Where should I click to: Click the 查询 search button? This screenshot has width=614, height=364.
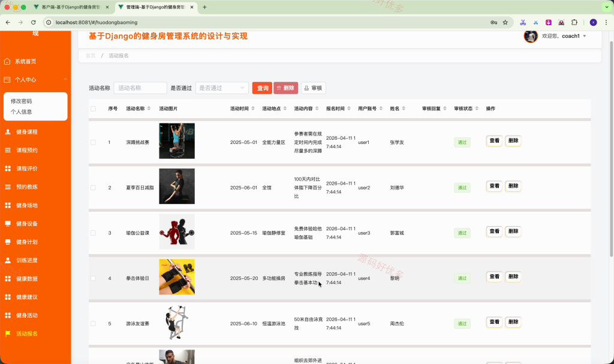point(263,88)
